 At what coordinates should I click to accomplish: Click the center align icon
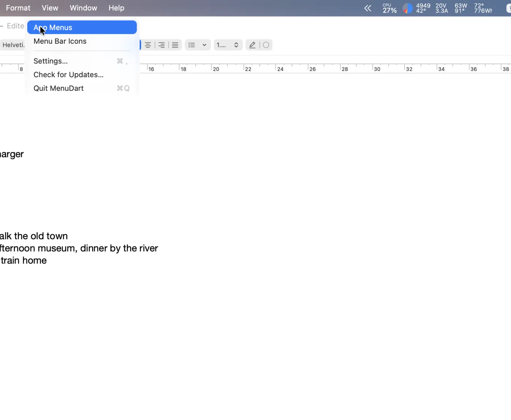point(148,45)
